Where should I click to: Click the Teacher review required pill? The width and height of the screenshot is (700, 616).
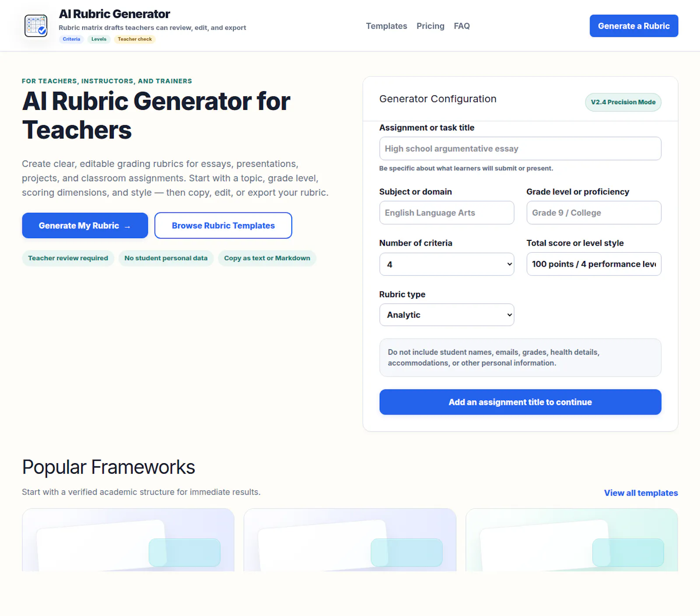click(68, 258)
